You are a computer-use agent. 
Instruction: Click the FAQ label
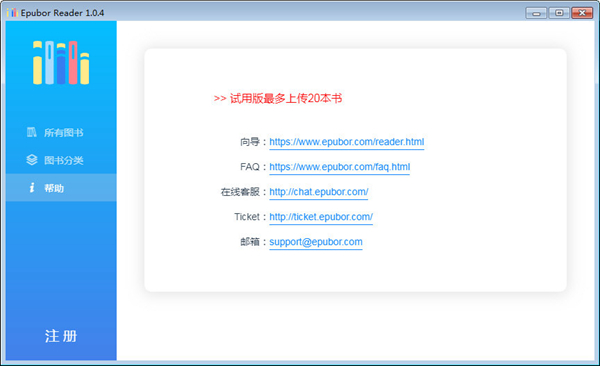point(250,167)
